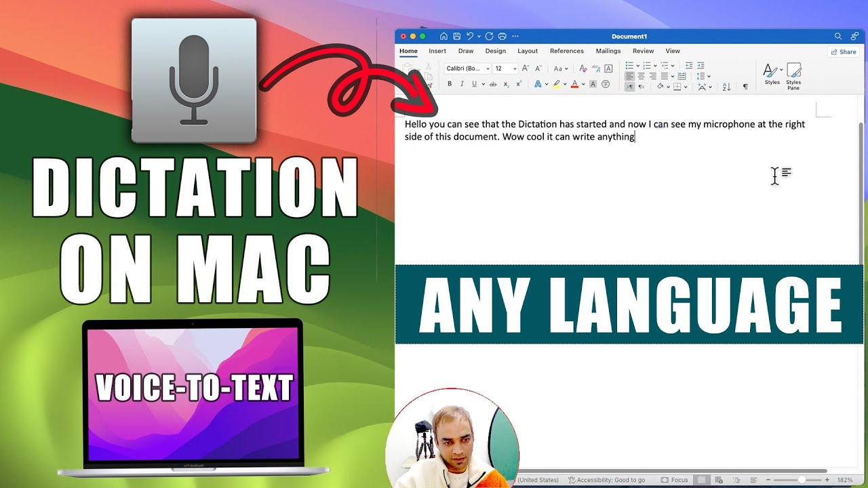Toggle left-to-right text direction
Viewport: 868px width, 488px height.
click(x=629, y=87)
